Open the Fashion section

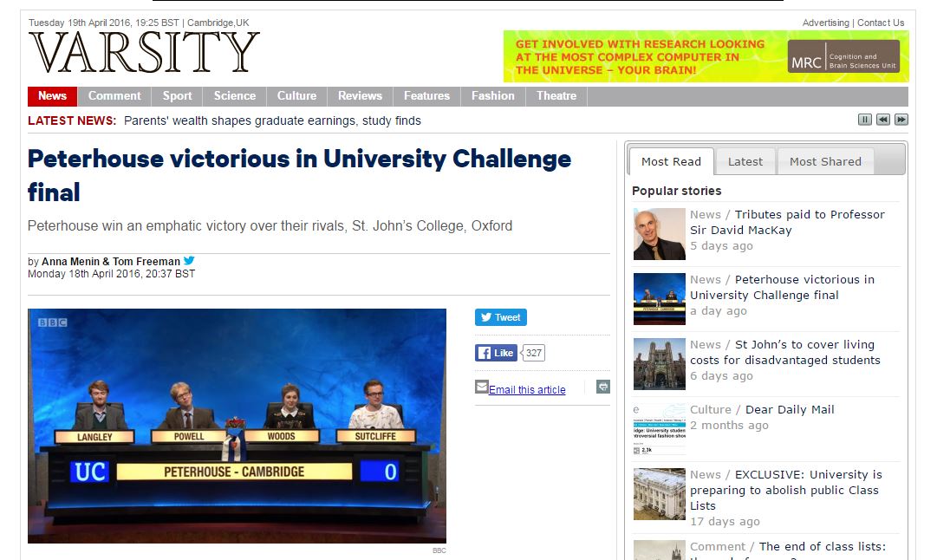tap(493, 96)
